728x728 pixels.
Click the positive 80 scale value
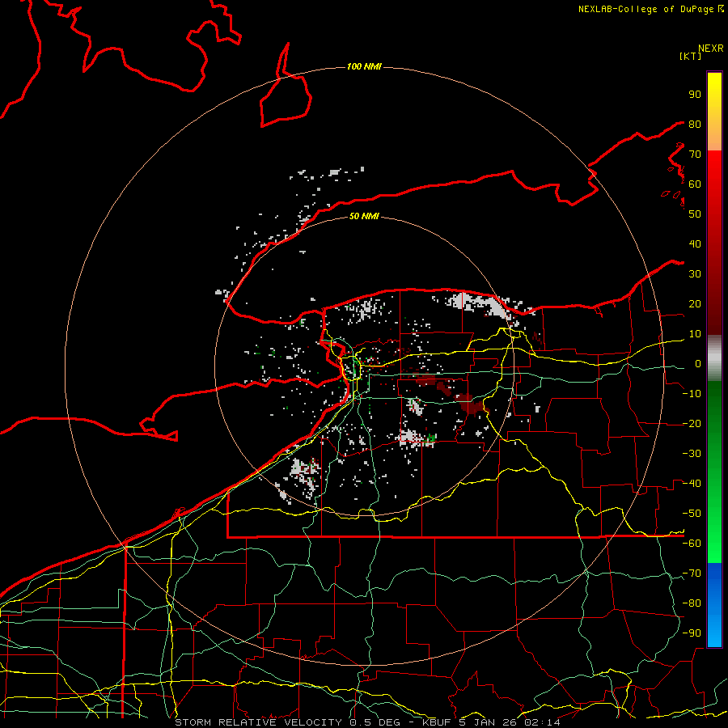[x=695, y=124]
